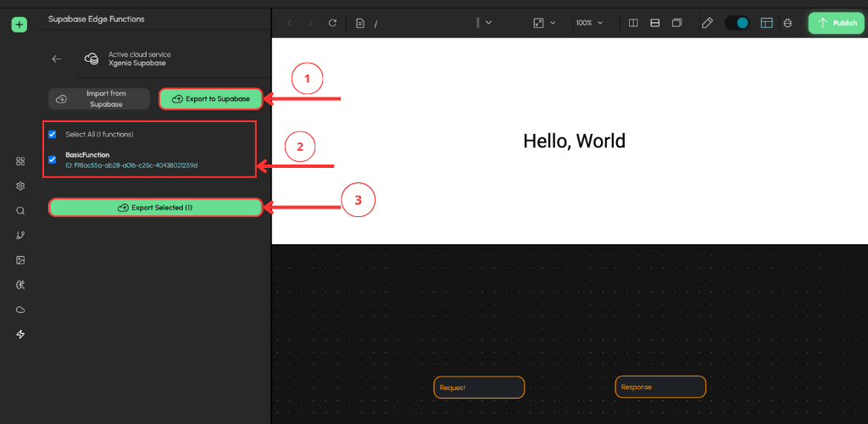Viewport: 868px width, 424px height.
Task: Reload the preview with refresh icon
Action: click(332, 23)
